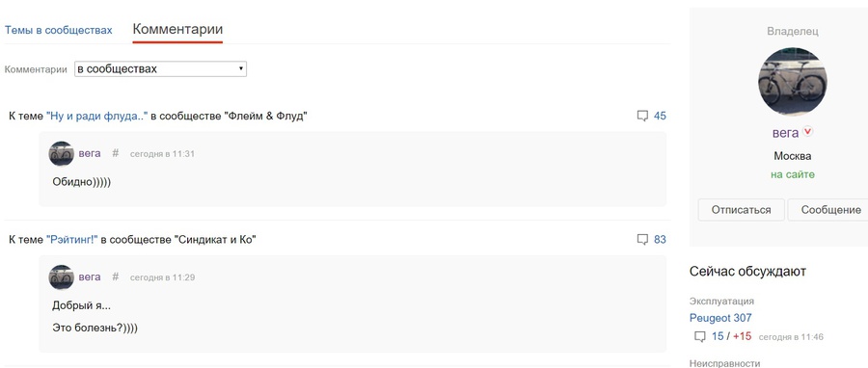Image resolution: width=868 pixels, height=368 pixels.
Task: Click the hash permalink of 11:31 comment
Action: pyautogui.click(x=115, y=153)
